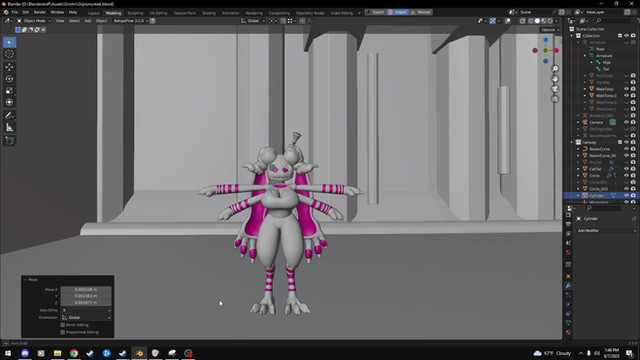The height and width of the screenshot is (360, 640).
Task: Select the Add Cube tool
Action: (x=9, y=141)
